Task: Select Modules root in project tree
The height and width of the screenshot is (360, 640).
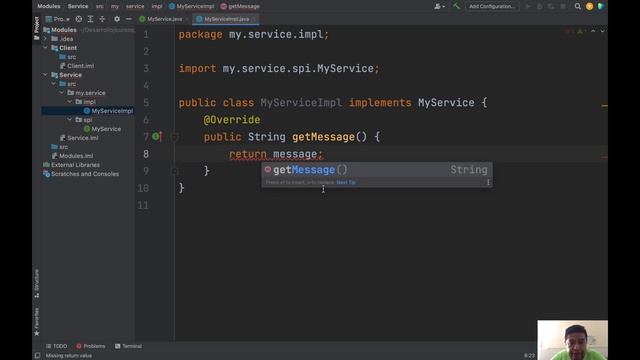Action: click(64, 30)
